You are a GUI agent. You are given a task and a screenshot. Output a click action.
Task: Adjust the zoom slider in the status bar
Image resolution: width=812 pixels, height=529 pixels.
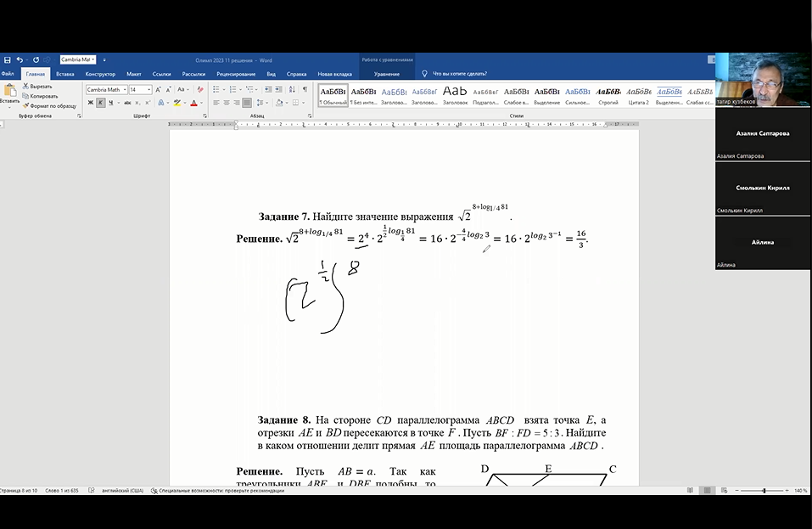[x=764, y=491]
